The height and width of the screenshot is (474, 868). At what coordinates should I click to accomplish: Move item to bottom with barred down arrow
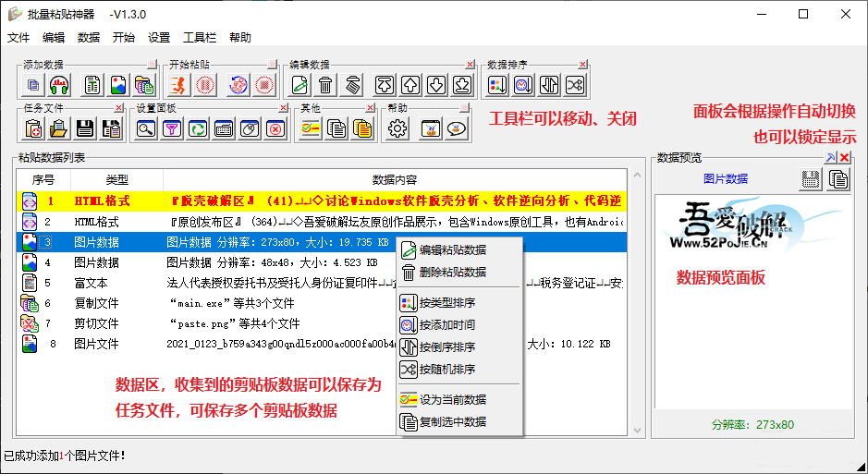tap(463, 85)
